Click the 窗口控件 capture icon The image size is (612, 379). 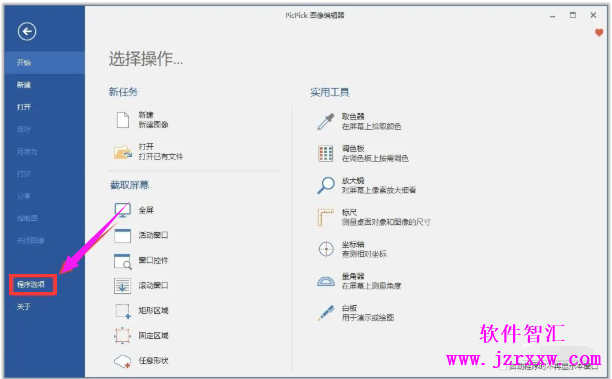[x=123, y=261]
